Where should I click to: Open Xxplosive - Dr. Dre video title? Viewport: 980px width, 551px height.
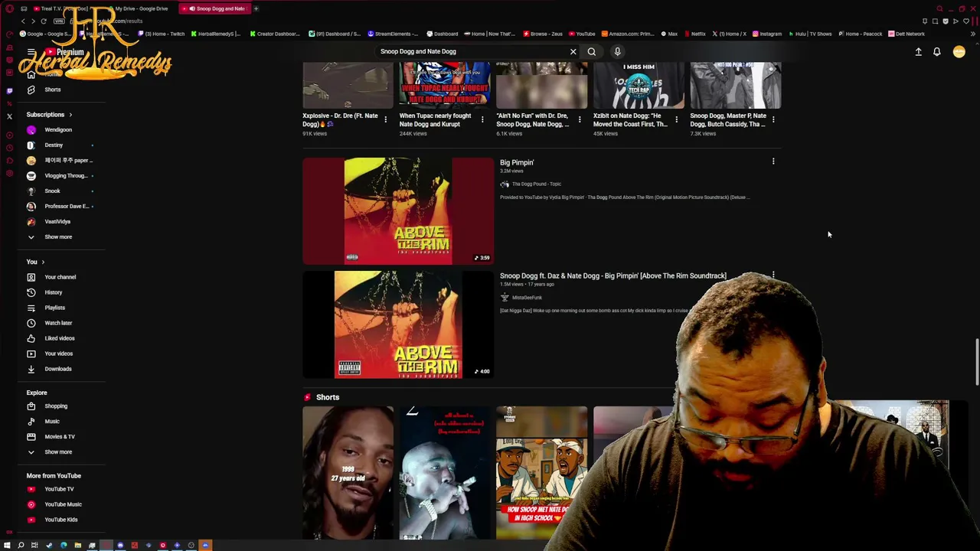click(x=340, y=120)
